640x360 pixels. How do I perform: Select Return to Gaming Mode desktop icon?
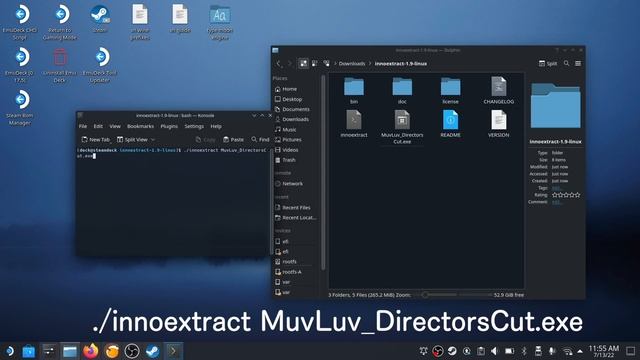pyautogui.click(x=60, y=22)
